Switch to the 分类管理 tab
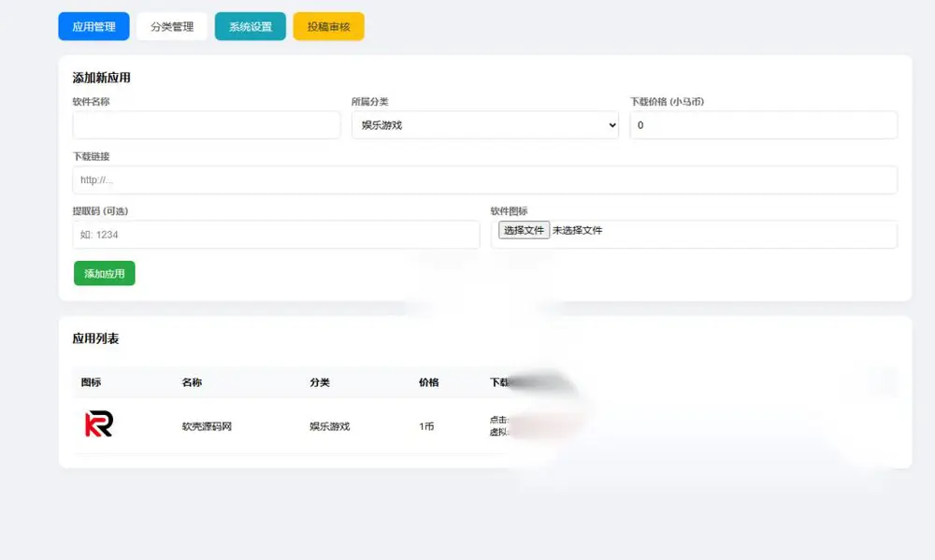 [x=172, y=26]
